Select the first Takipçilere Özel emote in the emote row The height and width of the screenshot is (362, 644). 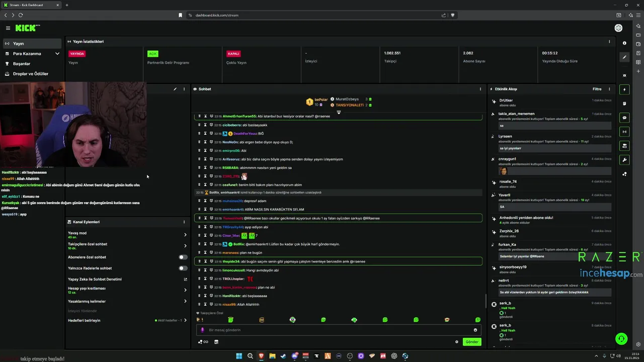(x=200, y=320)
